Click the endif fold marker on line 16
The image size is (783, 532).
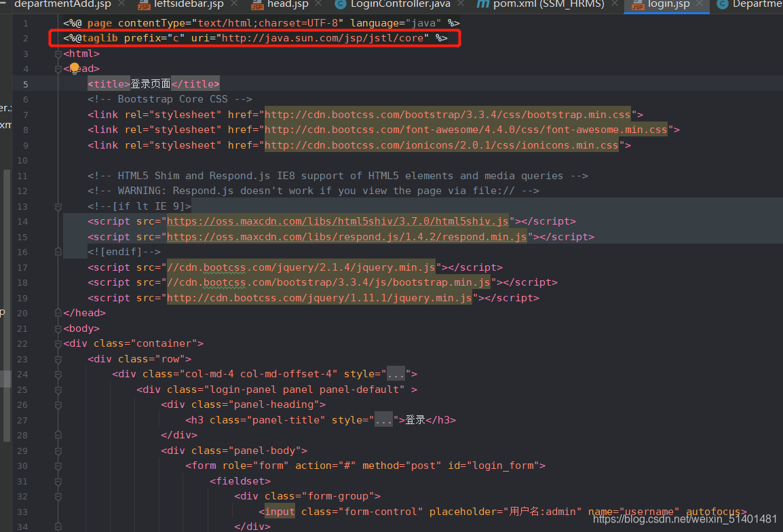[58, 252]
